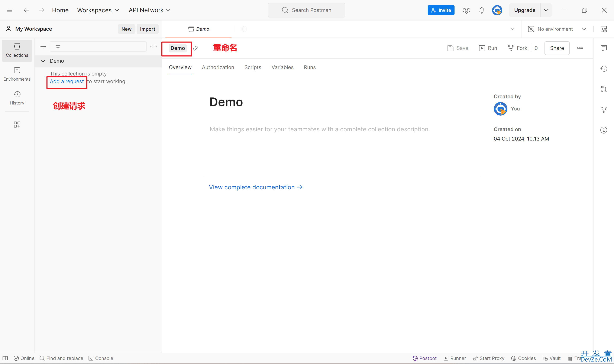Open collection header more-actions ellipsis
Screen dimensions: 614x364
pos(580,48)
